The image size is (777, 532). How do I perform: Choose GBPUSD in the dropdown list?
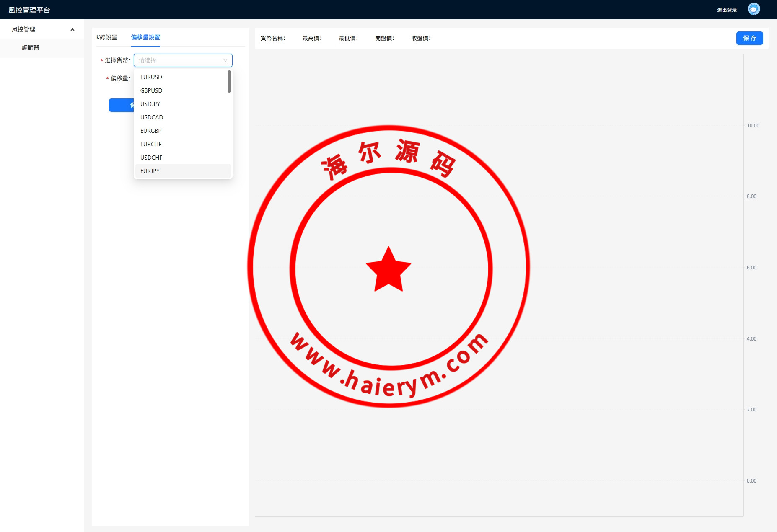point(151,90)
